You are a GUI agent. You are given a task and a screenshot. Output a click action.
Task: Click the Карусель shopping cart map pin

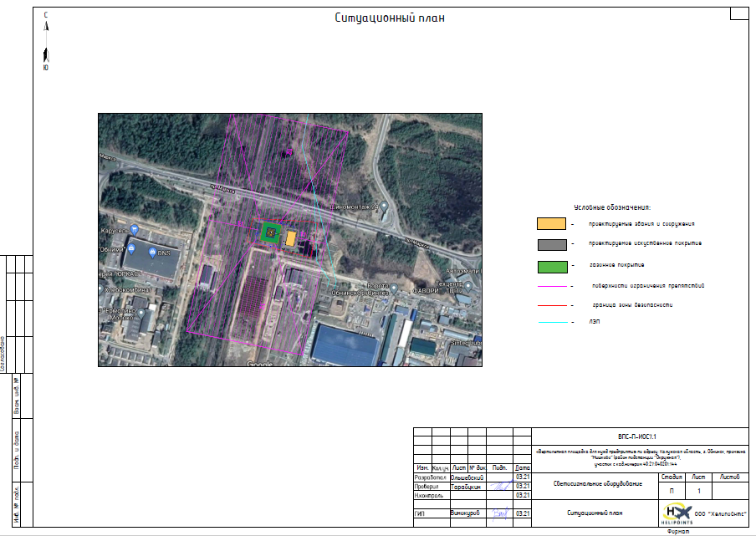click(135, 230)
